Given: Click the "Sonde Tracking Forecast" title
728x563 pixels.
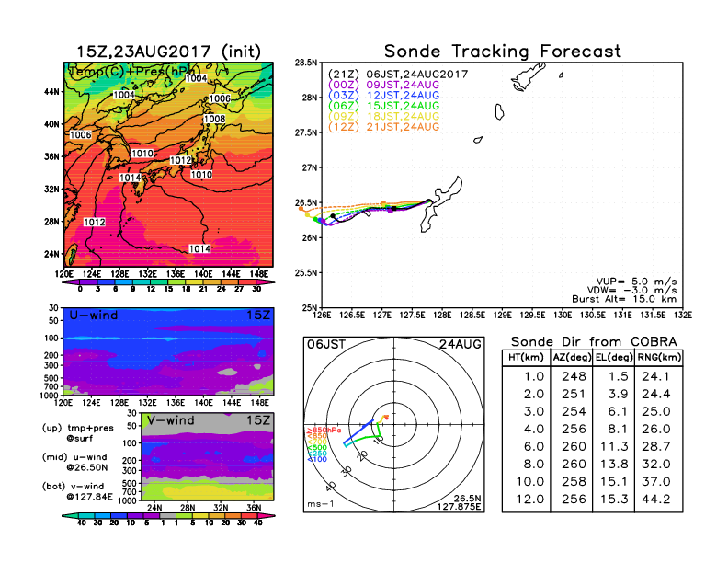Looking at the screenshot, I should [x=503, y=52].
